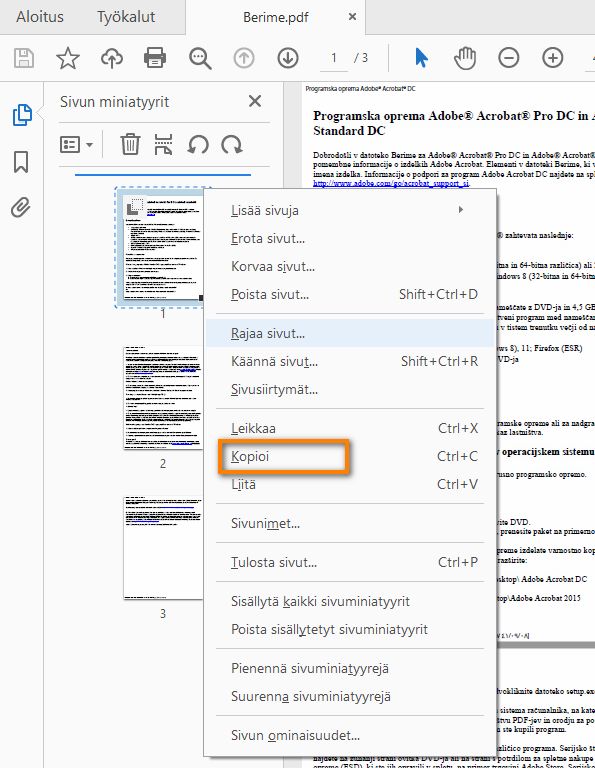Delete pages with trash icon

click(x=130, y=144)
